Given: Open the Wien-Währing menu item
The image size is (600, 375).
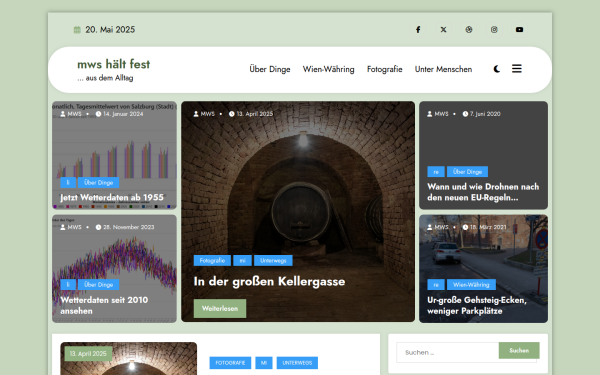Looking at the screenshot, I should (x=328, y=69).
